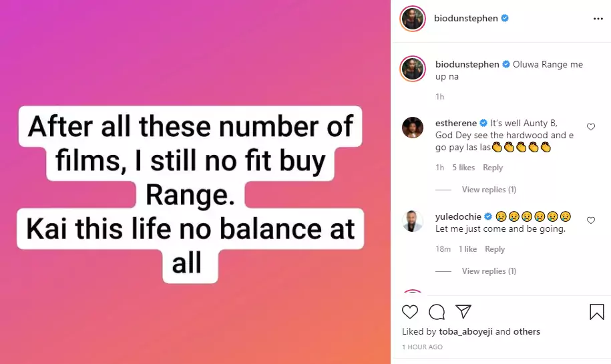Viewport: 611px width, 364px height.
Task: Click the 1 HOUR AGO timestamp
Action: (x=422, y=347)
